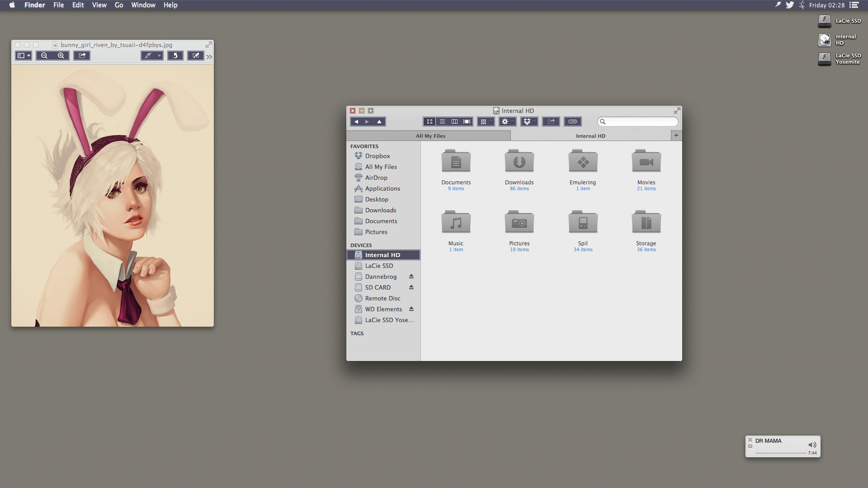Select All My Files in sidebar

coord(383,167)
